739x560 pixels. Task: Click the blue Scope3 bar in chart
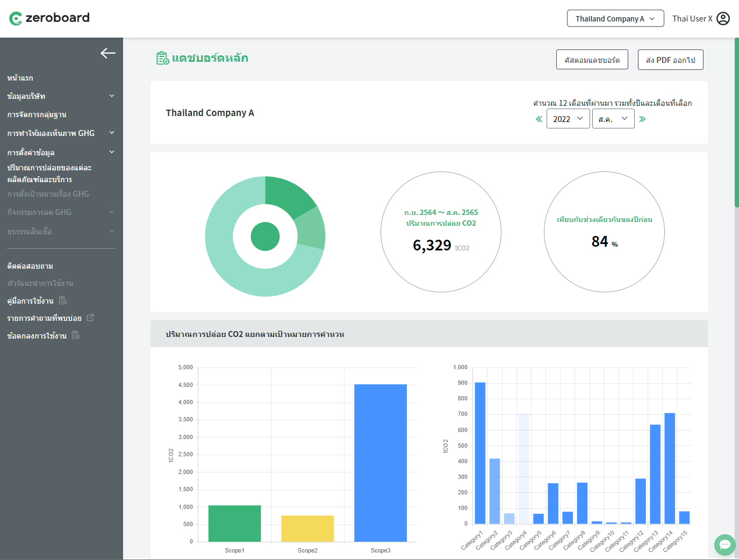click(x=380, y=462)
